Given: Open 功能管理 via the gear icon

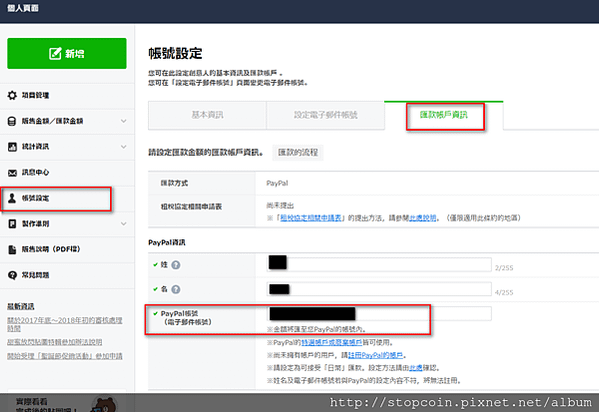Looking at the screenshot, I should [12, 95].
